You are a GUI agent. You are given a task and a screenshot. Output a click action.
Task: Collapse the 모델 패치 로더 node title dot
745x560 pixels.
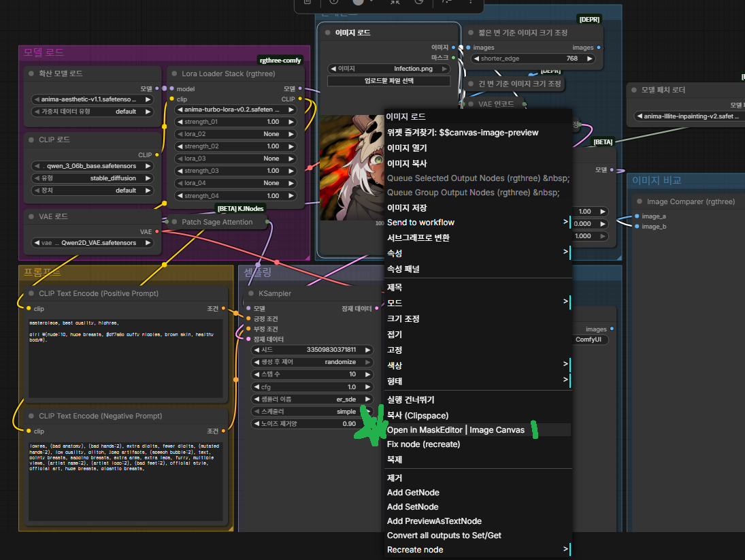pos(634,90)
